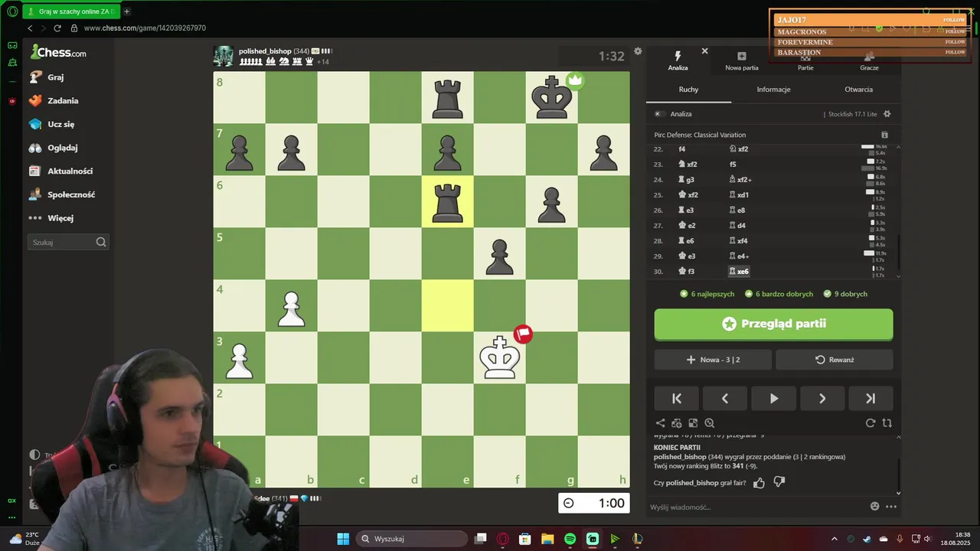
Task: Click the reload arrow icon under playback controls
Action: [x=871, y=423]
